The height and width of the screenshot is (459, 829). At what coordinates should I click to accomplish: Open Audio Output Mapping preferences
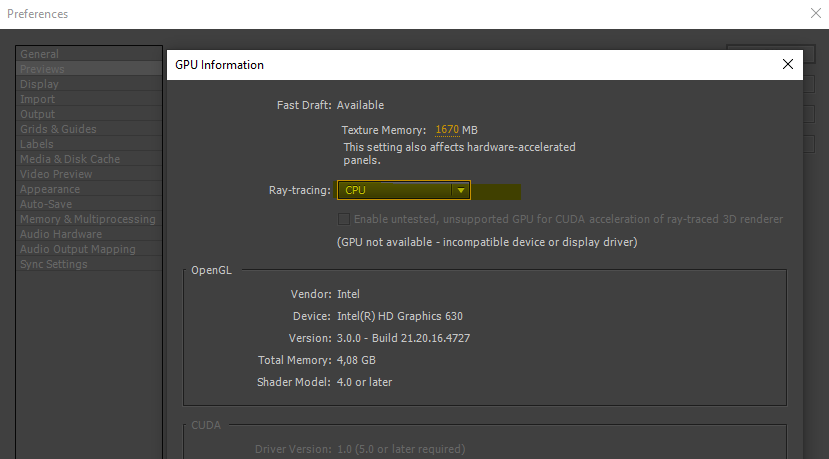point(89,249)
